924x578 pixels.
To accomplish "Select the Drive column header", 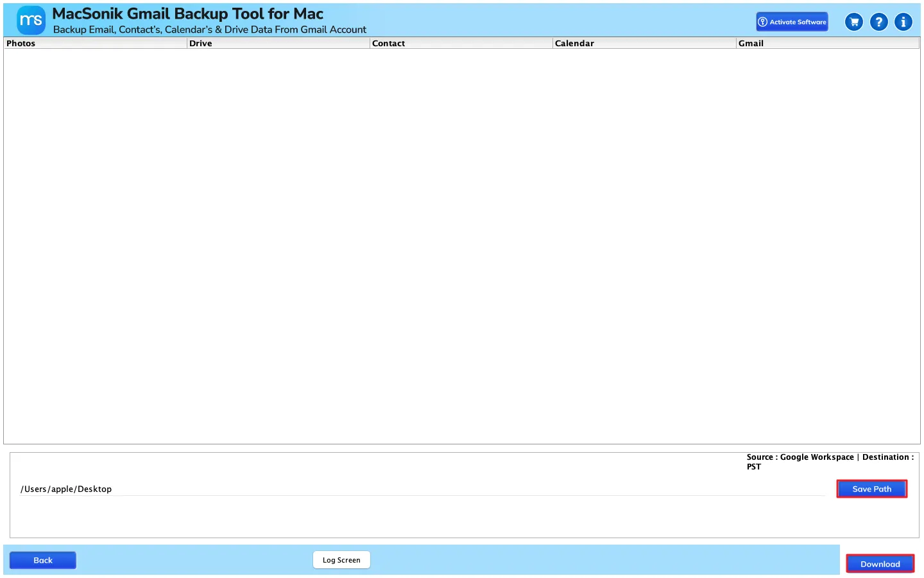I will click(278, 43).
